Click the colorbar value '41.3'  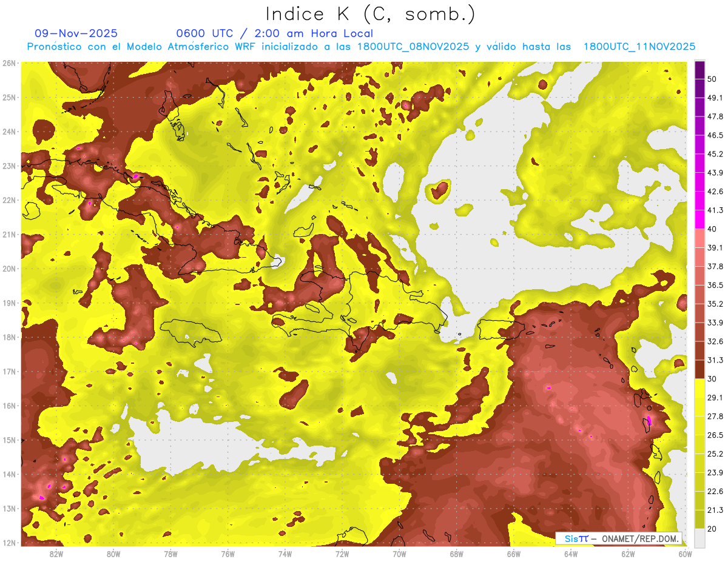(715, 210)
